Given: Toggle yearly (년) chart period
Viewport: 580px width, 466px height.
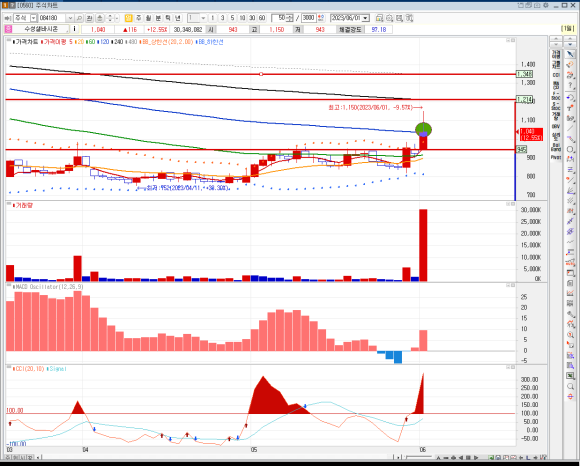Looking at the screenshot, I should 178,18.
